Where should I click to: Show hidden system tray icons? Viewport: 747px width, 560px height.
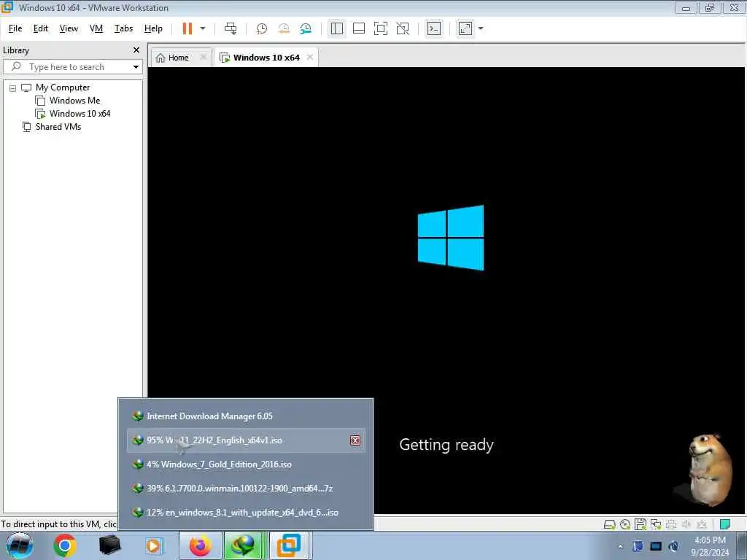tap(620, 546)
